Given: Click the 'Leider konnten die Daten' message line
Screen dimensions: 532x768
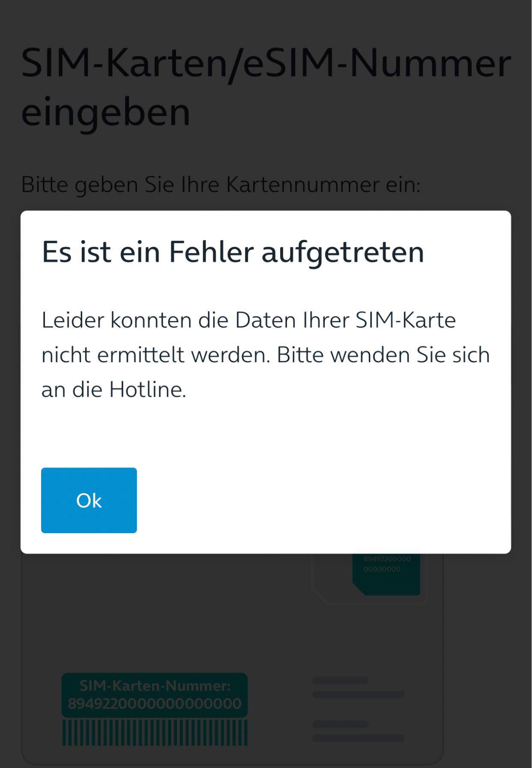Looking at the screenshot, I should (248, 320).
